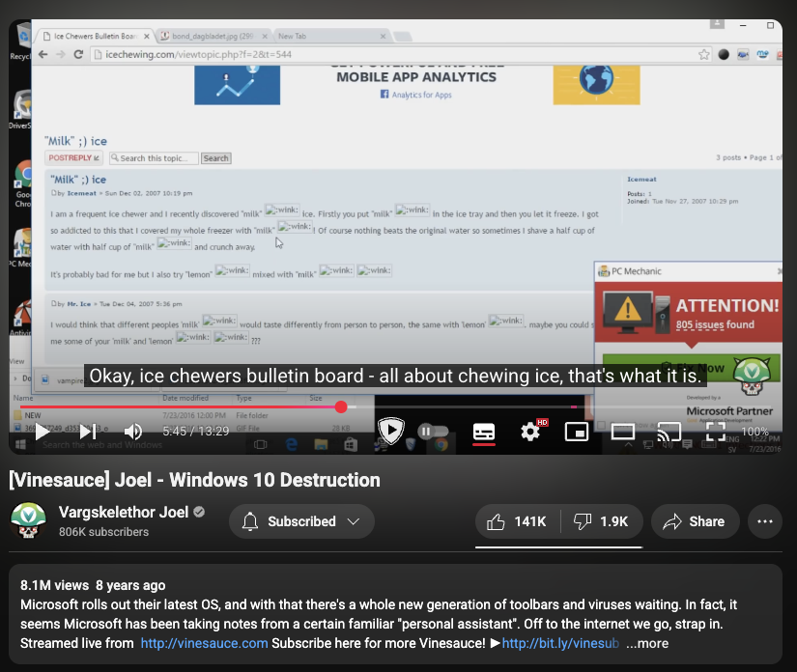797x672 pixels.
Task: Skip to the next video
Action: pos(88,432)
